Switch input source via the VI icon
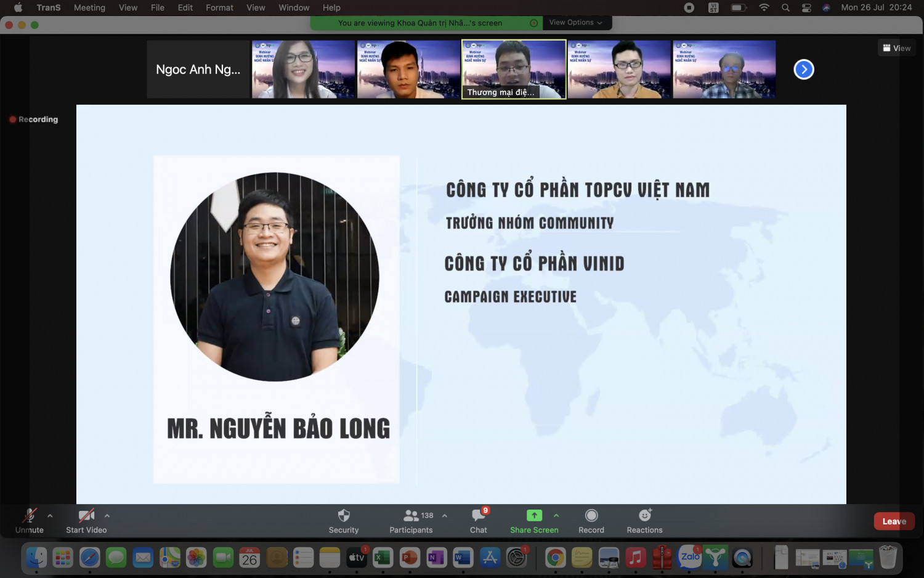The width and height of the screenshot is (924, 578). pos(713,7)
